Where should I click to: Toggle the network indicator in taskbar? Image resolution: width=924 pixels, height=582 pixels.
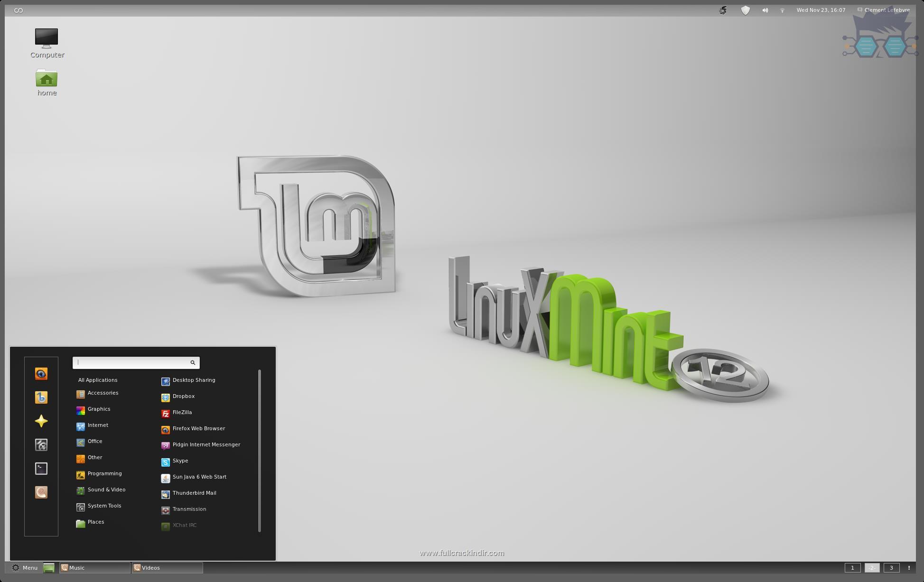click(x=782, y=9)
